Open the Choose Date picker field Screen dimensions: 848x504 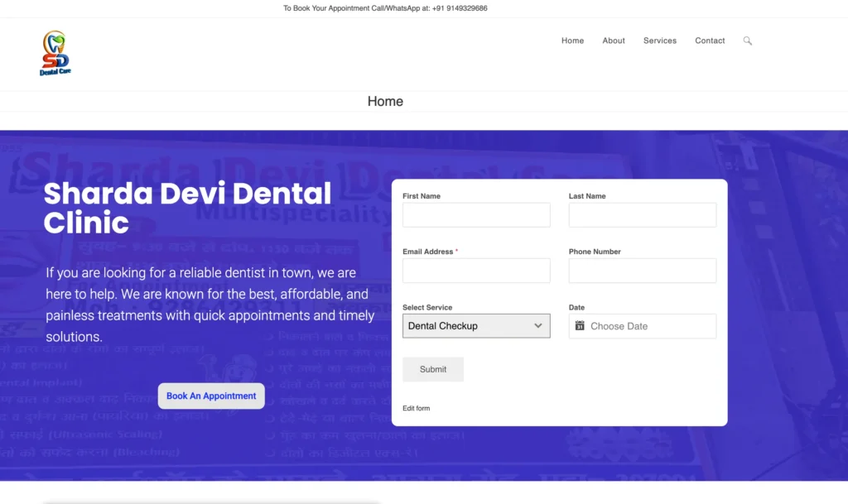point(643,326)
